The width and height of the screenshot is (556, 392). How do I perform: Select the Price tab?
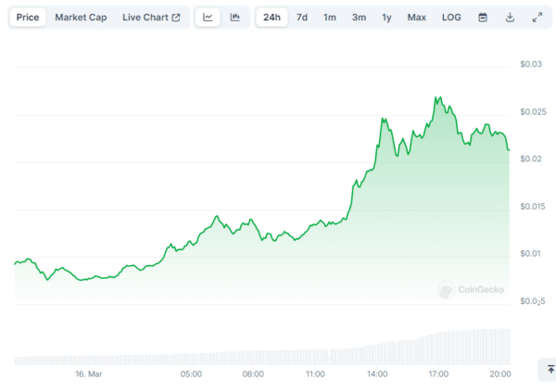tap(28, 18)
